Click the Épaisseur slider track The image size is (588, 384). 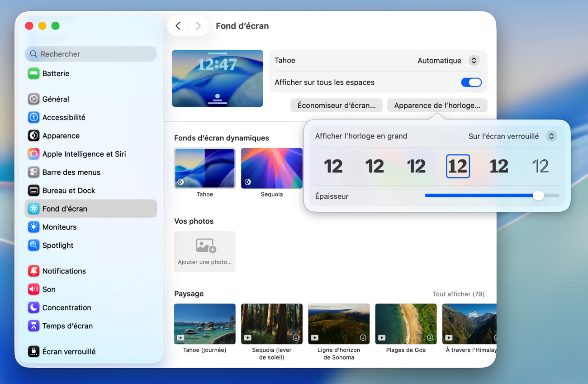(479, 196)
